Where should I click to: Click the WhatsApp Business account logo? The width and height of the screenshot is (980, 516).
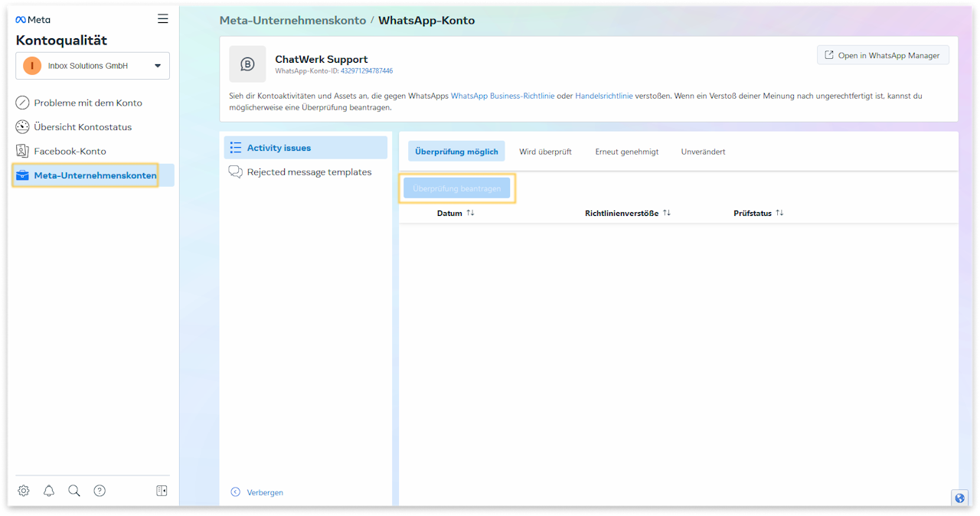tap(247, 64)
